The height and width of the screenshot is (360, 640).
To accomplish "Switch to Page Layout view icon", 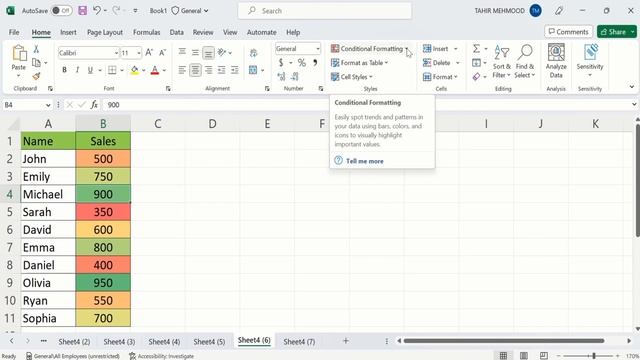I will point(524,356).
